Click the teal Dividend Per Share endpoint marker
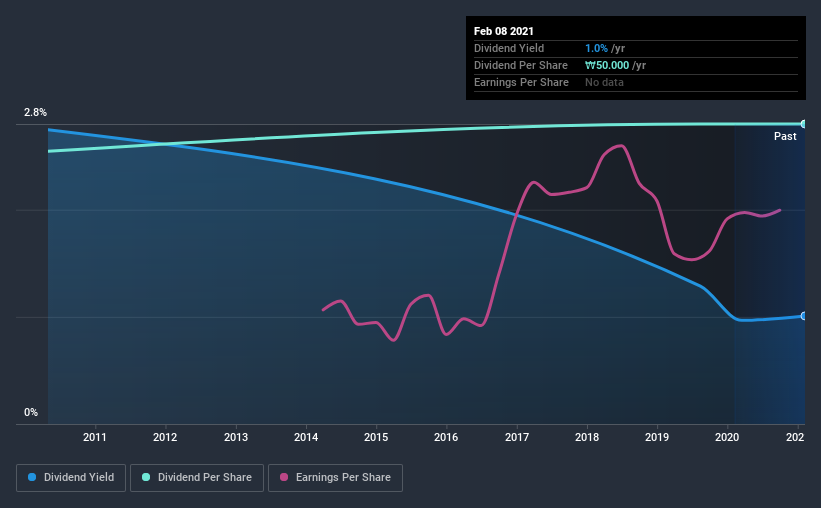This screenshot has width=821, height=508. pyautogui.click(x=804, y=124)
